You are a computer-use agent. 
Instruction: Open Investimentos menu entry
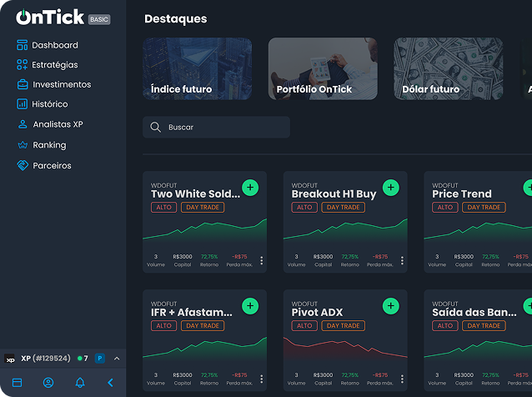tap(62, 84)
